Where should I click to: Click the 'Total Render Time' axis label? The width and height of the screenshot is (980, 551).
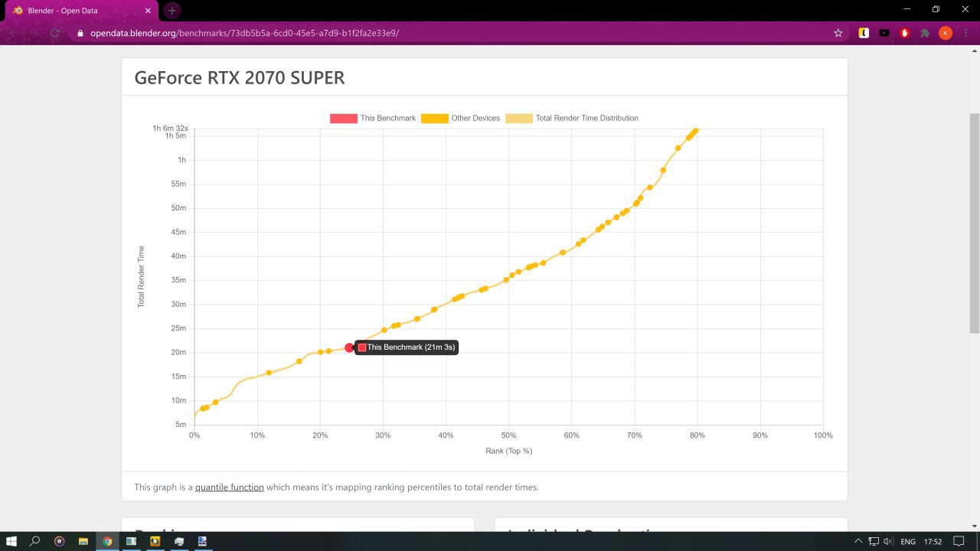tap(141, 277)
